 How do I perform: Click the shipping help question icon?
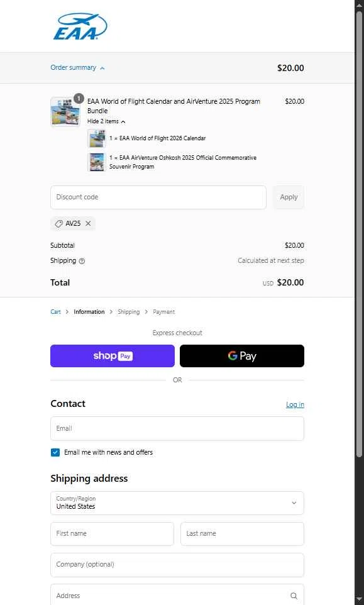click(82, 261)
